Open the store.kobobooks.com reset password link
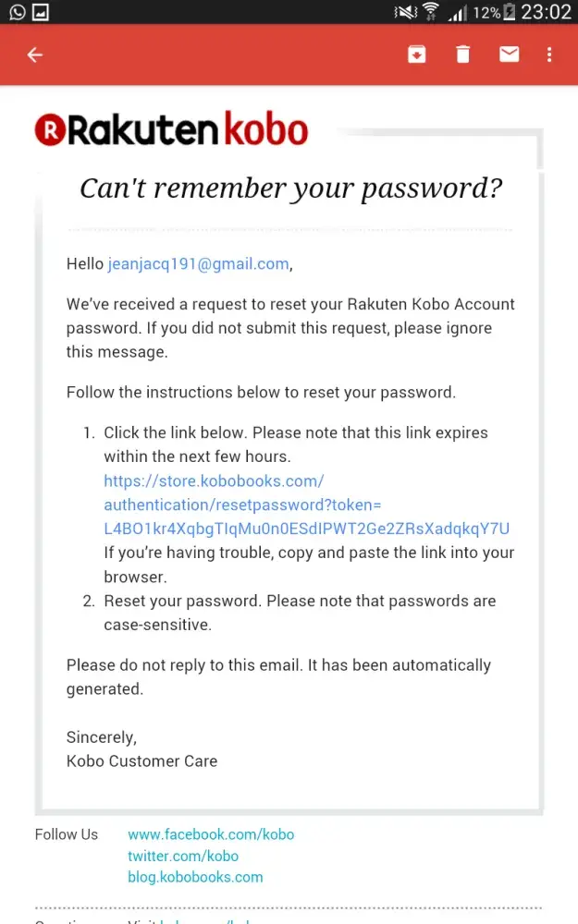This screenshot has height=924, width=578. pos(306,505)
